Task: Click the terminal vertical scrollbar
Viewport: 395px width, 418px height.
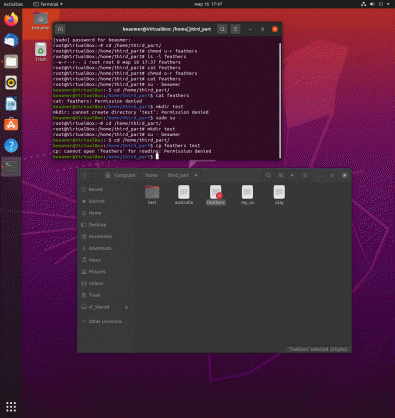Action: [x=280, y=100]
